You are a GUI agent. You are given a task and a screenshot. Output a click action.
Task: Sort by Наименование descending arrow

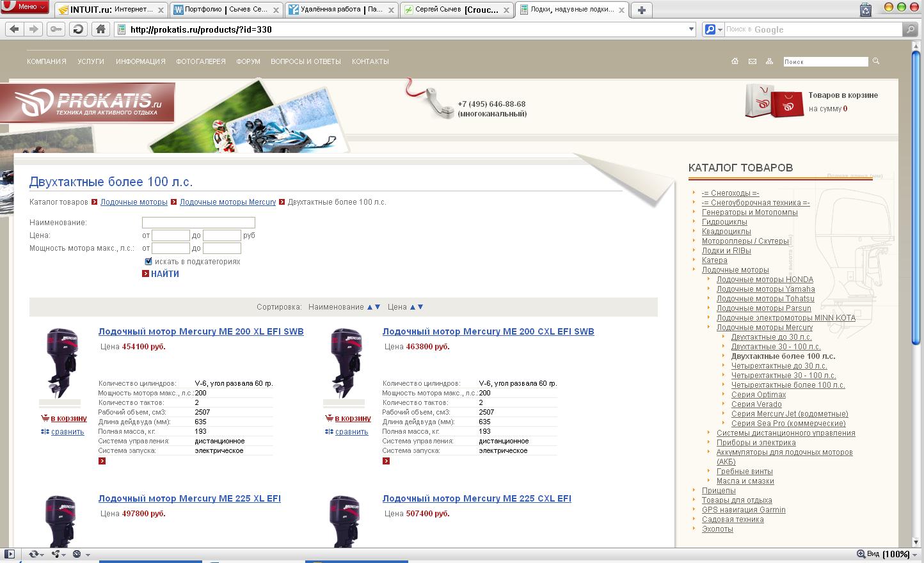(378, 307)
